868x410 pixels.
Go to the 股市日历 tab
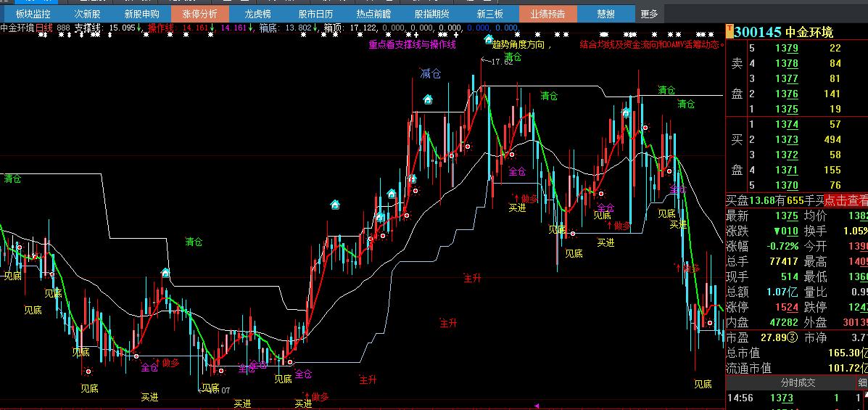315,14
